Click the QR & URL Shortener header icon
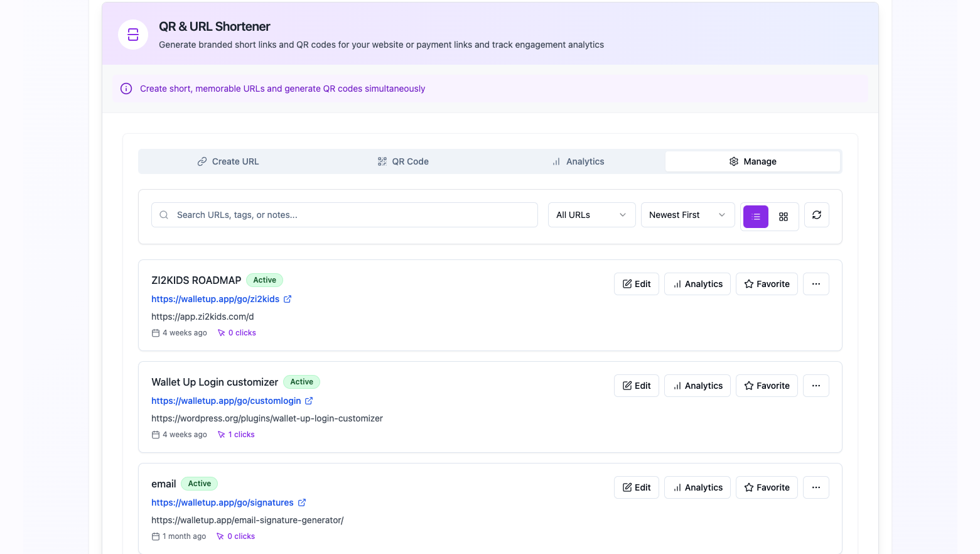This screenshot has height=554, width=980. pyautogui.click(x=132, y=35)
